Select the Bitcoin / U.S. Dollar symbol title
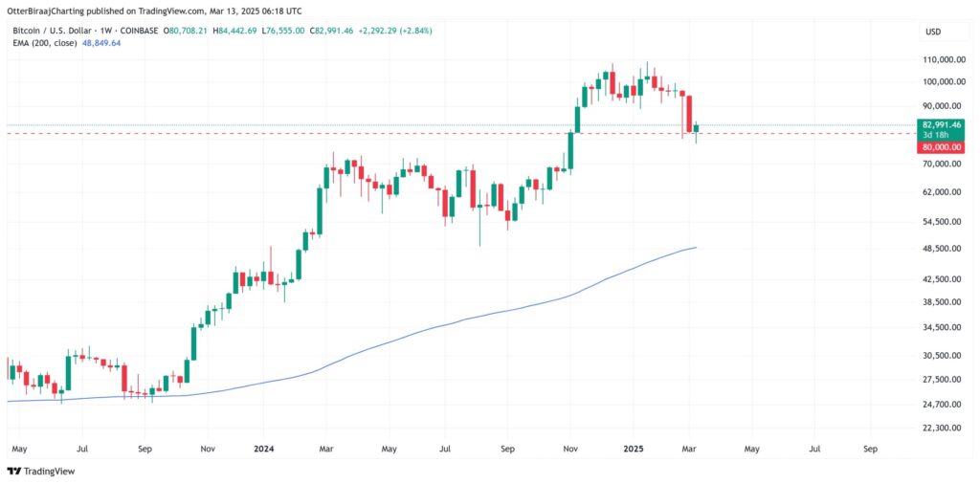Screen dimensions: 980x484 (x=54, y=31)
